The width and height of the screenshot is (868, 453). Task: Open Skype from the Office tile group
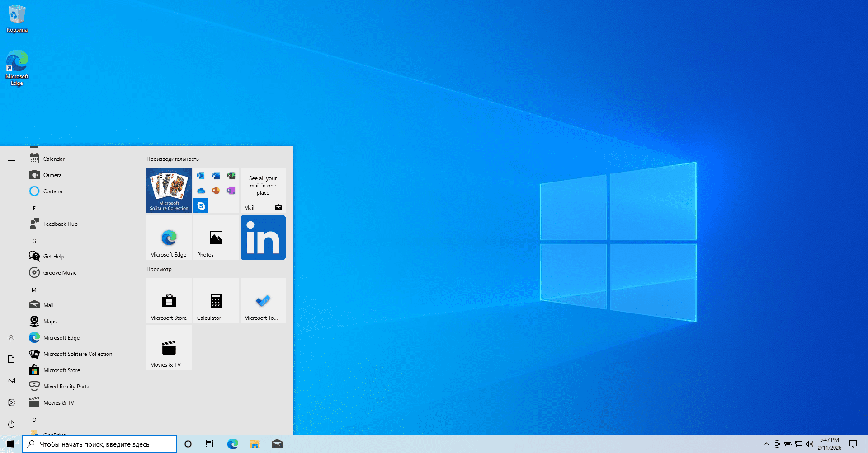(x=201, y=206)
